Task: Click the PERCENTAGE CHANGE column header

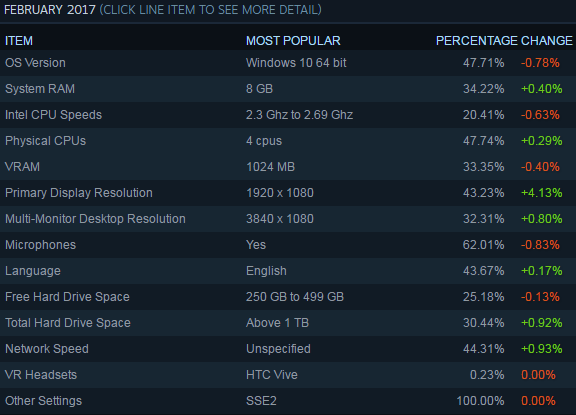Action: click(x=504, y=41)
